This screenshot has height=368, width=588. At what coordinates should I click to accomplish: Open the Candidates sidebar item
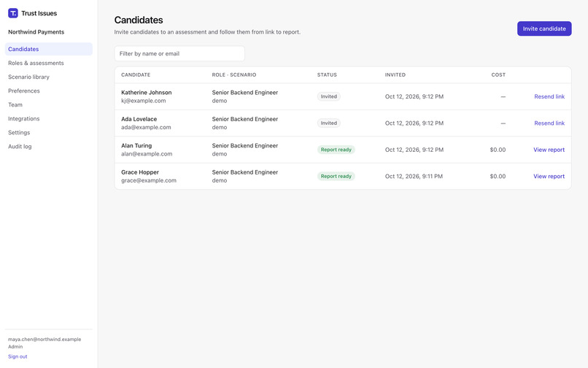pyautogui.click(x=49, y=49)
